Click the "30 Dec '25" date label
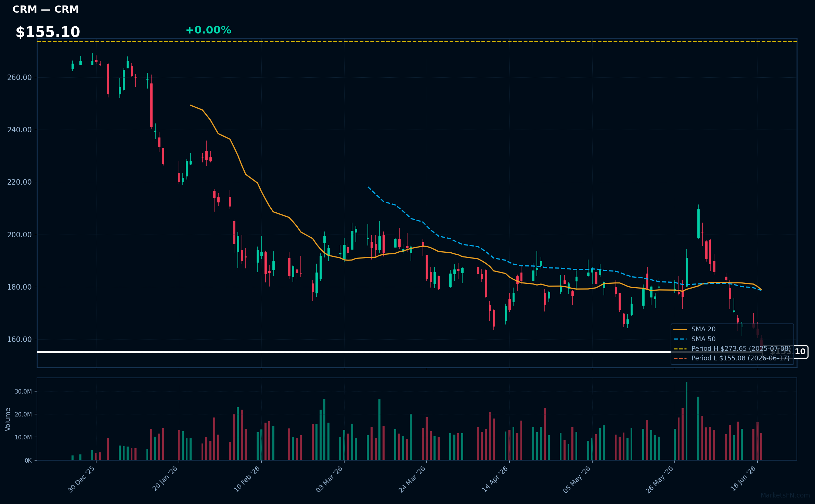815x504 pixels. pos(81,479)
